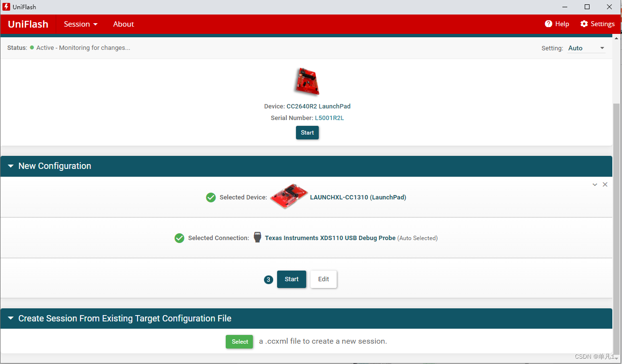The width and height of the screenshot is (622, 364).
Task: Minimize the UniFlash window
Action: (565, 7)
